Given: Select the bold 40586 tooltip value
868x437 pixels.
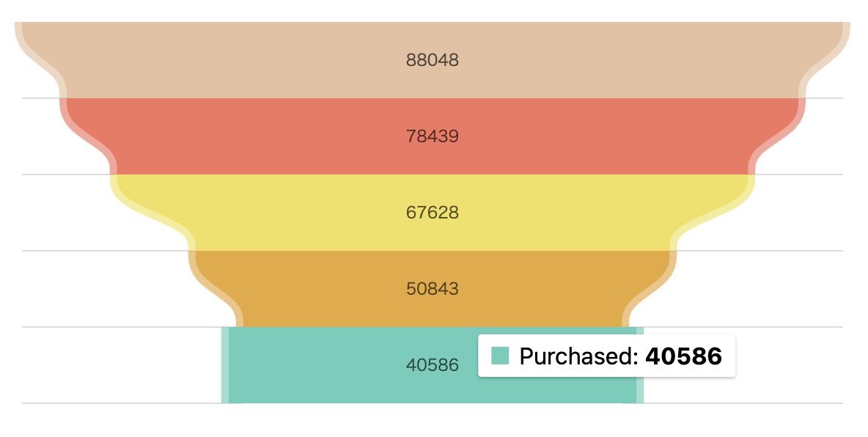Looking at the screenshot, I should [x=683, y=356].
